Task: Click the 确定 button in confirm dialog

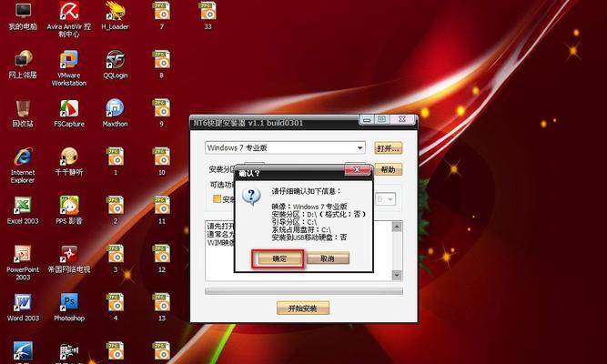Action: coord(278,258)
